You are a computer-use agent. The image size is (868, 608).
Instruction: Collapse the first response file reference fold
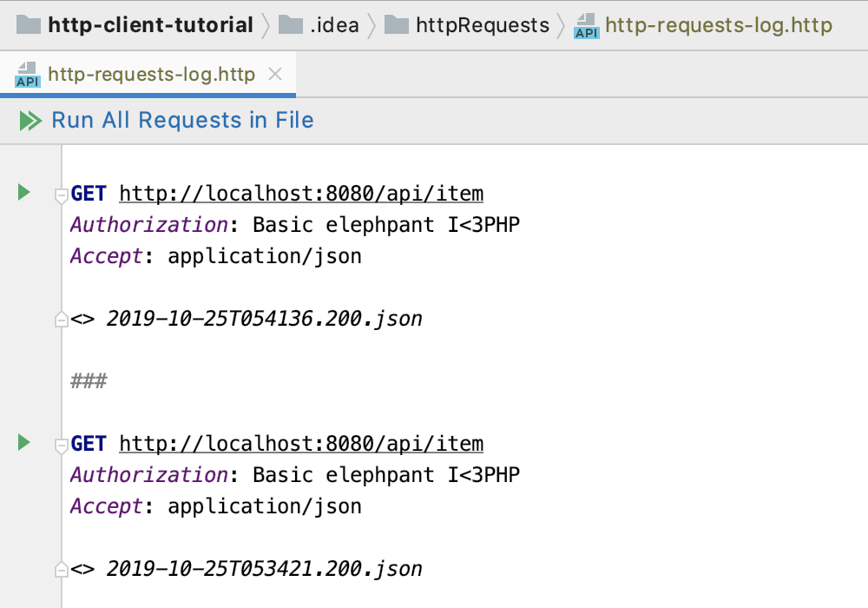point(61,320)
